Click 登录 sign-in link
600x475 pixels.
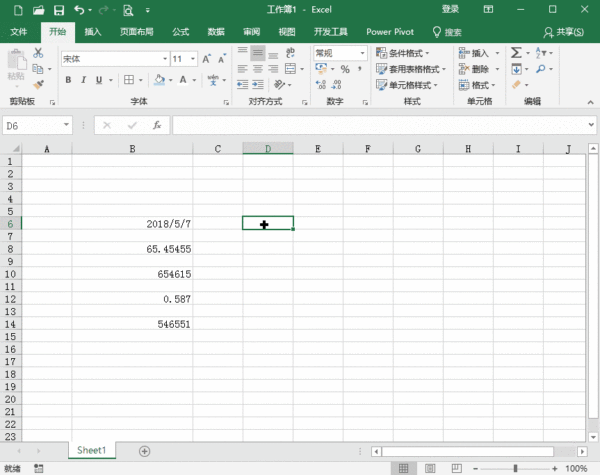click(x=450, y=9)
